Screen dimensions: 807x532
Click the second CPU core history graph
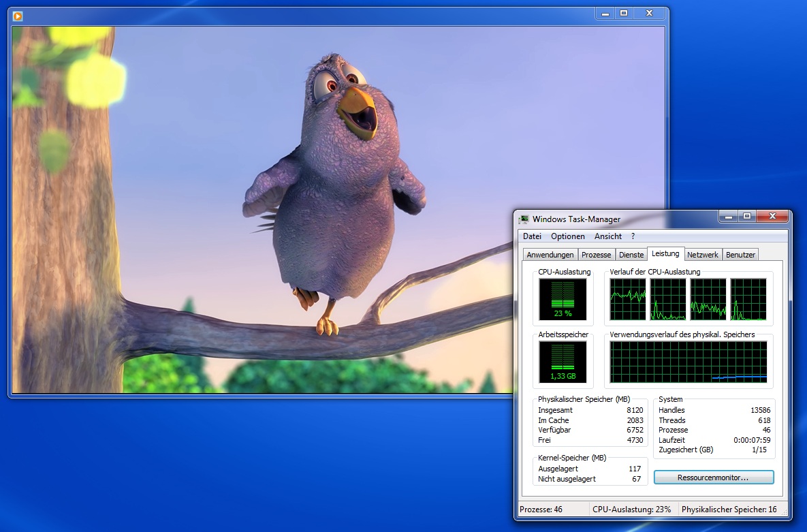[x=667, y=299]
